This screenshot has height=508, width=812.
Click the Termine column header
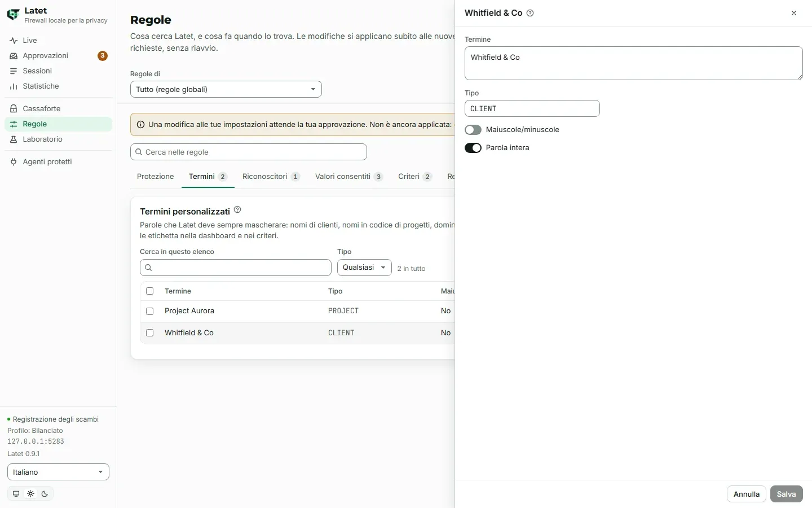pos(178,291)
